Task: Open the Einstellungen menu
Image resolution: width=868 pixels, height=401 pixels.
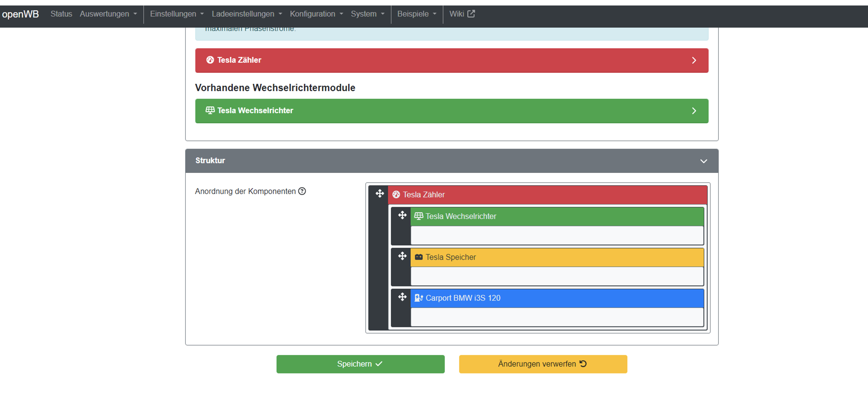Action: tap(177, 14)
